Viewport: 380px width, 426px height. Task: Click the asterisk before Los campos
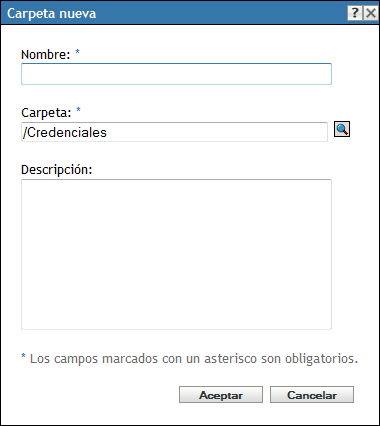click(23, 357)
